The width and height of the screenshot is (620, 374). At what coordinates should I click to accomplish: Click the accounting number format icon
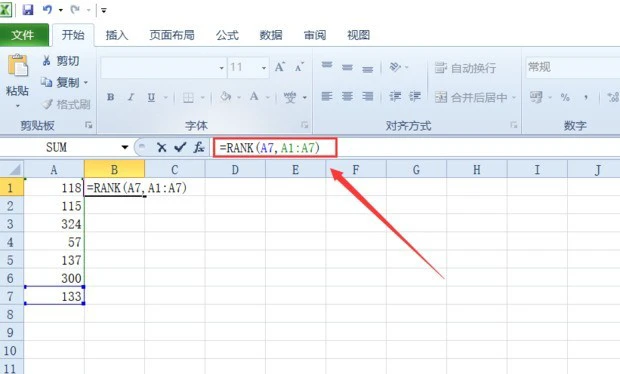[x=536, y=97]
